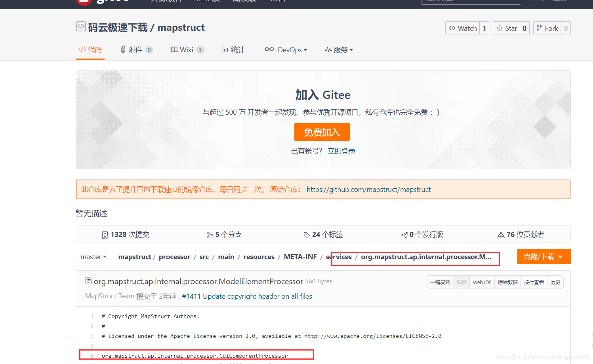Click the 一键复制 button
Screen dimensions: 593x364
(440, 282)
